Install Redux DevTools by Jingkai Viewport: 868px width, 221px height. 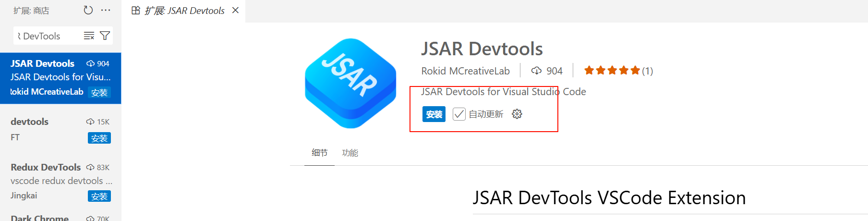pyautogui.click(x=99, y=196)
